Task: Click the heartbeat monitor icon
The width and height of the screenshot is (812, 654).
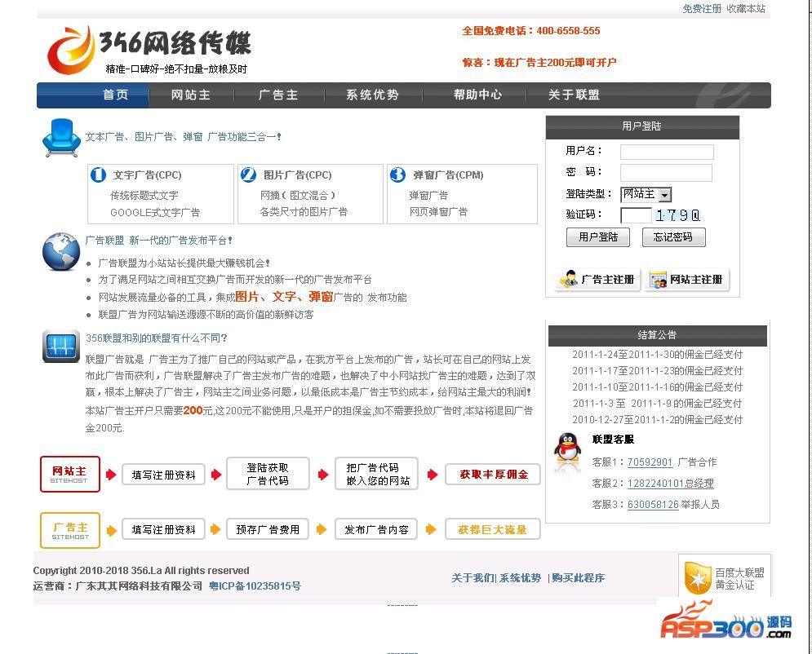Action: pos(61,346)
